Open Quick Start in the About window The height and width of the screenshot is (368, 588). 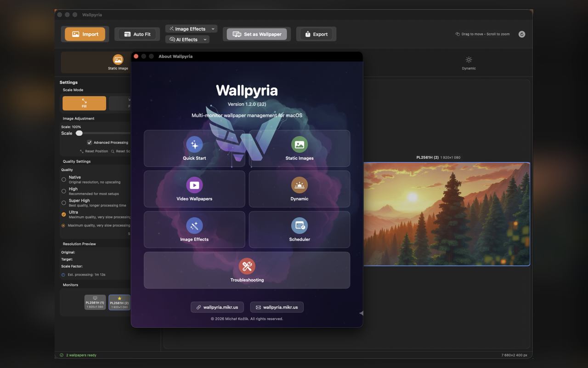[x=194, y=148]
